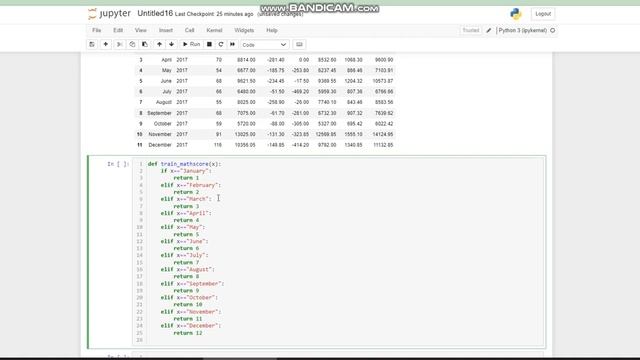Image resolution: width=640 pixels, height=360 pixels.
Task: Click the 'August' cell in table
Action: (164, 102)
